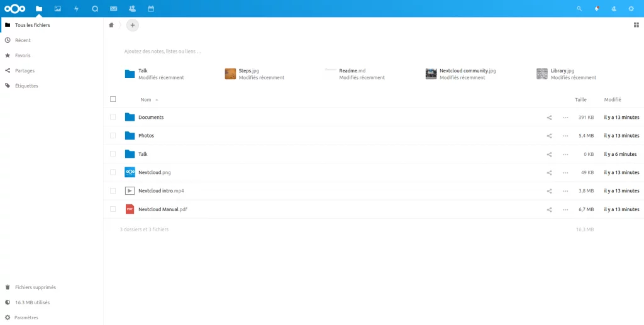Tick the Nextcloud.png checkbox
This screenshot has height=325, width=644.
pyautogui.click(x=113, y=172)
